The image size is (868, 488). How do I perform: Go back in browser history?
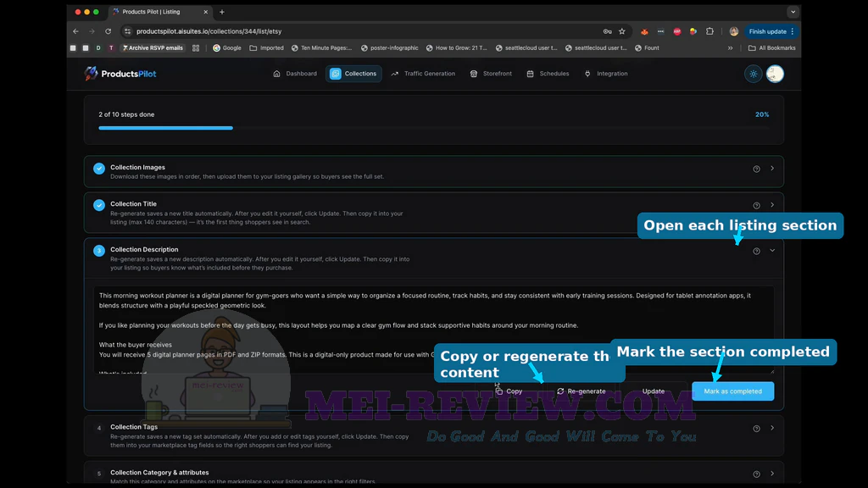pyautogui.click(x=75, y=31)
